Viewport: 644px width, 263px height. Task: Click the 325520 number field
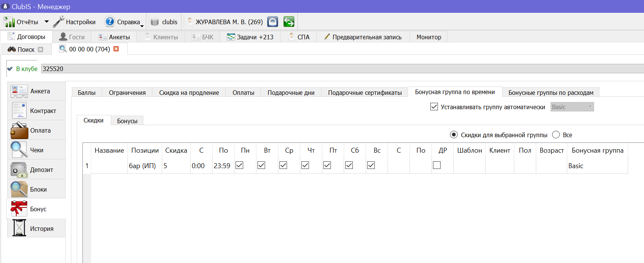(342, 69)
